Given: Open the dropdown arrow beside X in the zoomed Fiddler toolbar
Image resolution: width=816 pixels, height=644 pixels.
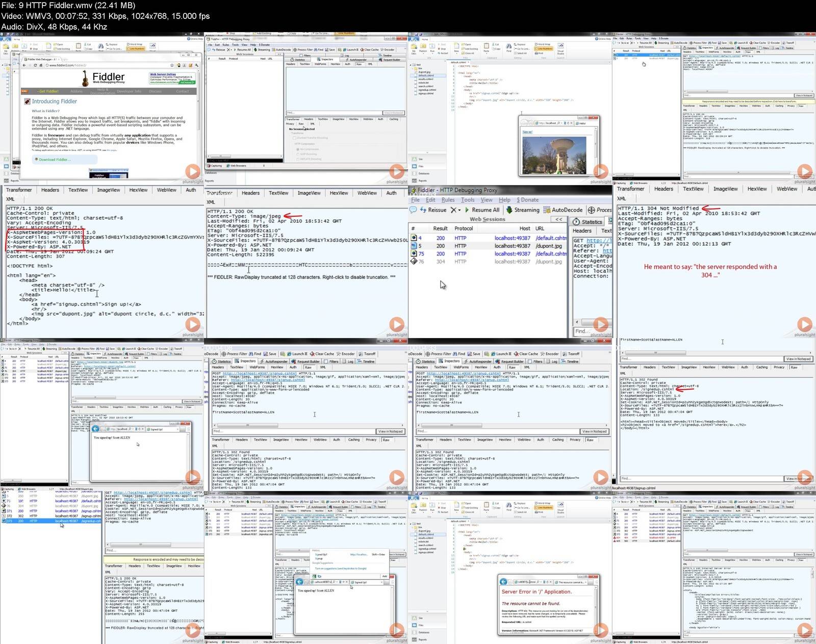Looking at the screenshot, I should pyautogui.click(x=459, y=210).
